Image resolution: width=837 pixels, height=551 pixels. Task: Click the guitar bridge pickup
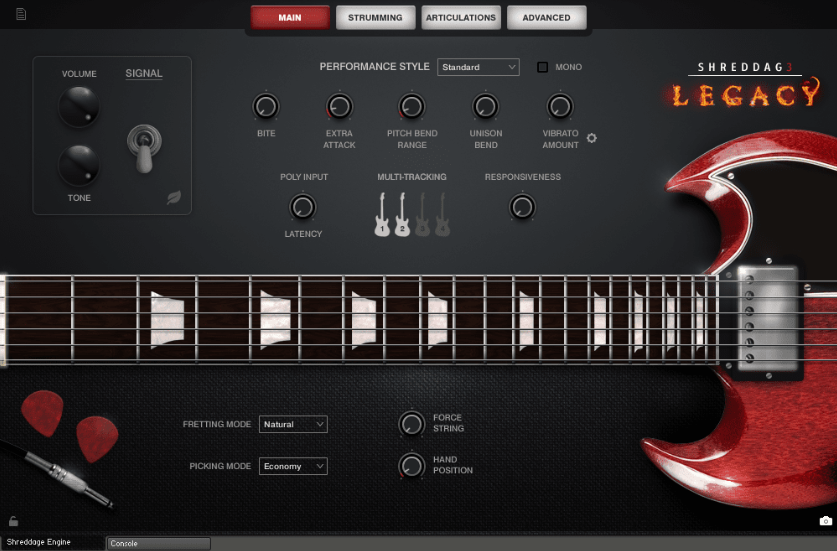[x=767, y=319]
